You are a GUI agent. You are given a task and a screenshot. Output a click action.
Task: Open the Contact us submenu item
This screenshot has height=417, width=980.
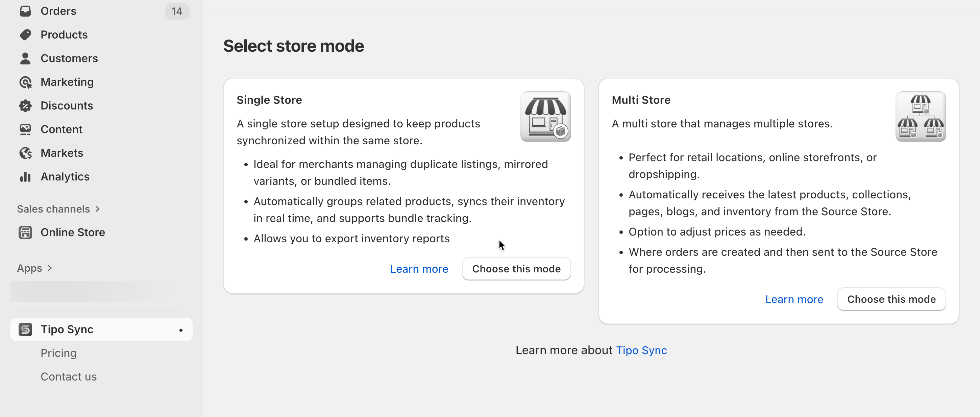[69, 377]
